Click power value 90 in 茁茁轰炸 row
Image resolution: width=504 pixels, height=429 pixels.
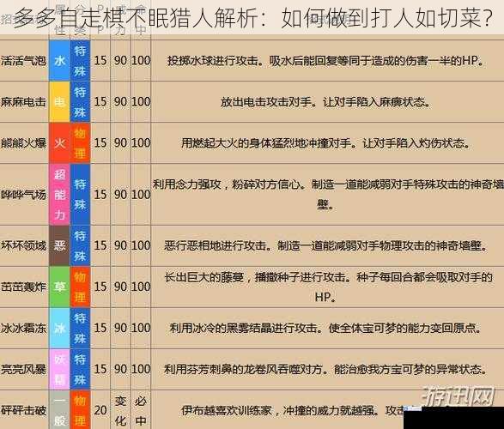120,287
